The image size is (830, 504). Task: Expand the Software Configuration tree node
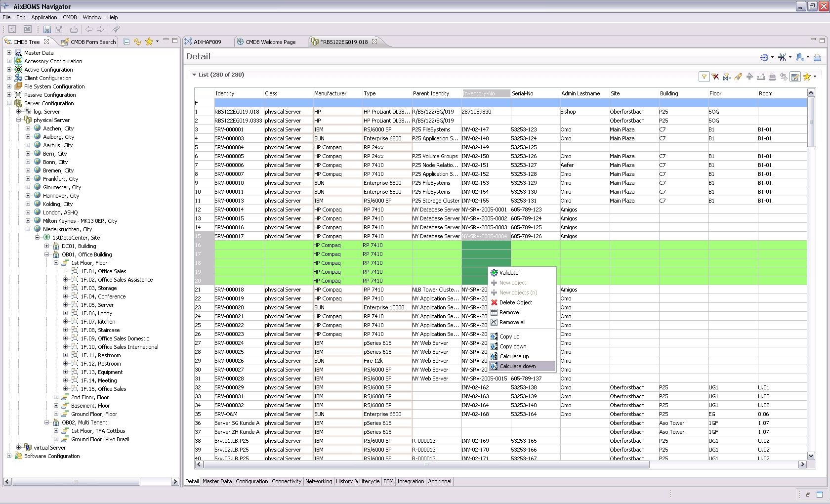(9, 456)
